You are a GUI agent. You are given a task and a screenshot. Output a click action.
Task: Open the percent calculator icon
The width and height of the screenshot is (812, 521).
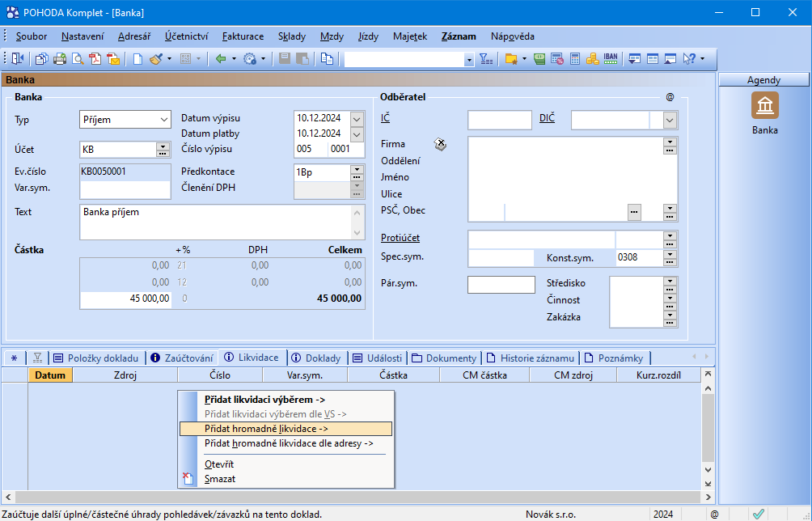557,59
